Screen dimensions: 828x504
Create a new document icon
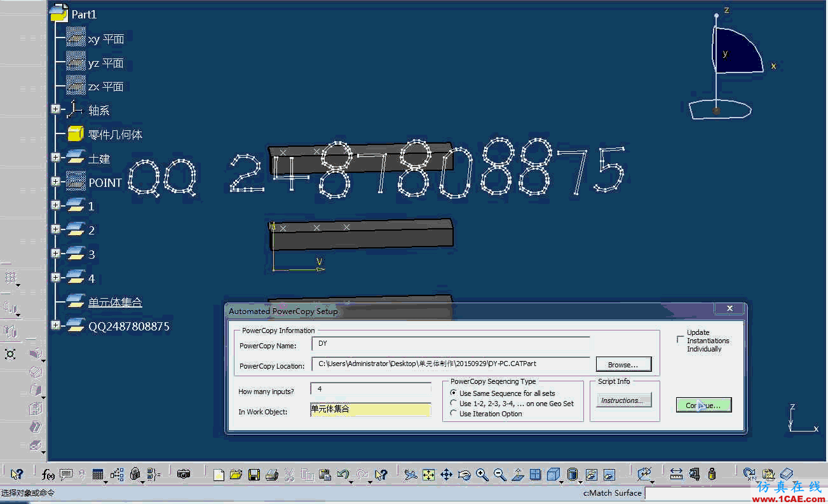point(219,474)
